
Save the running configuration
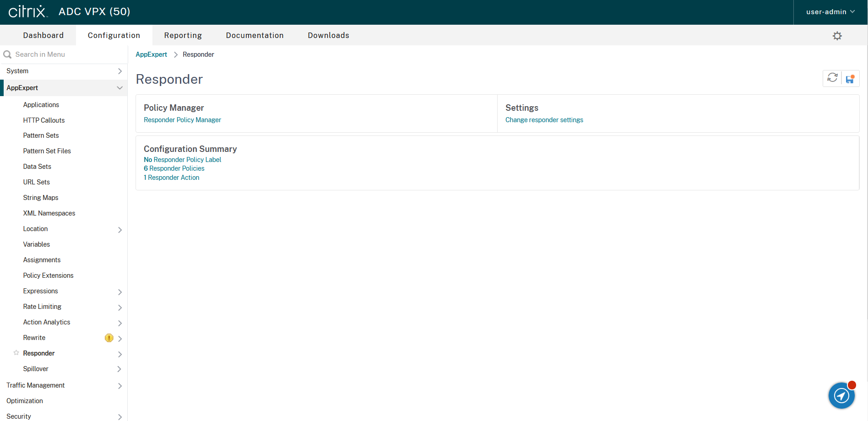[850, 79]
